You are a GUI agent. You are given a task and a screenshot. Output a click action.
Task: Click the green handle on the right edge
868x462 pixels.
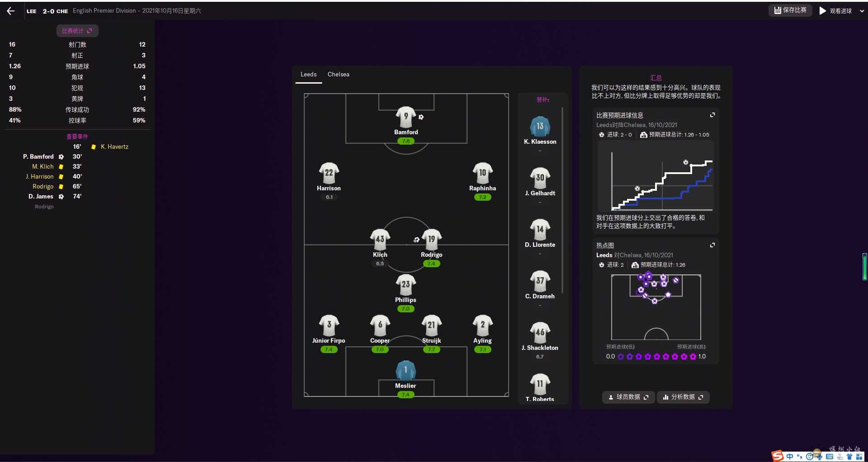[x=865, y=267]
